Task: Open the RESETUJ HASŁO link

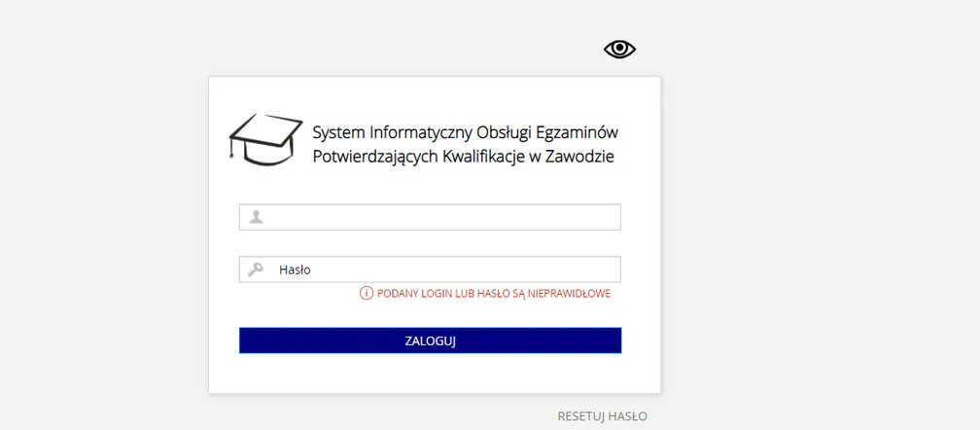Action: (x=602, y=416)
